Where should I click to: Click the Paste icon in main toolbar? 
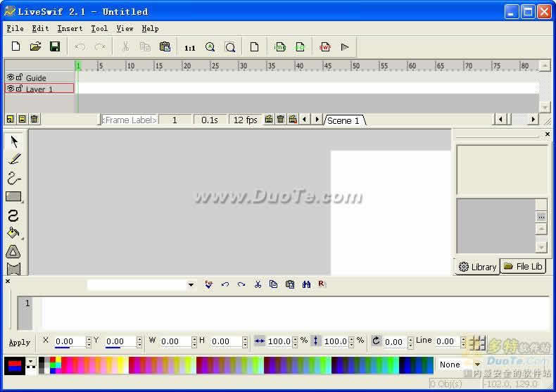tap(165, 47)
